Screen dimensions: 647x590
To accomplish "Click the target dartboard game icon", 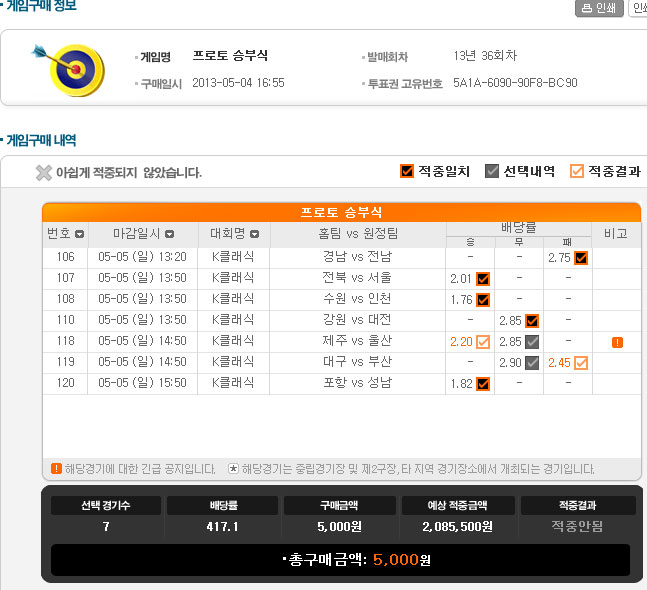I will [x=68, y=70].
